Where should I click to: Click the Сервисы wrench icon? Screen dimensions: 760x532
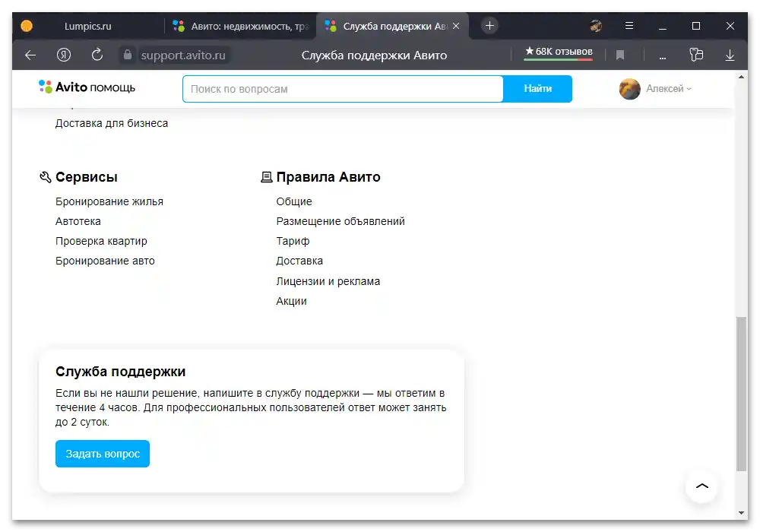pos(45,177)
